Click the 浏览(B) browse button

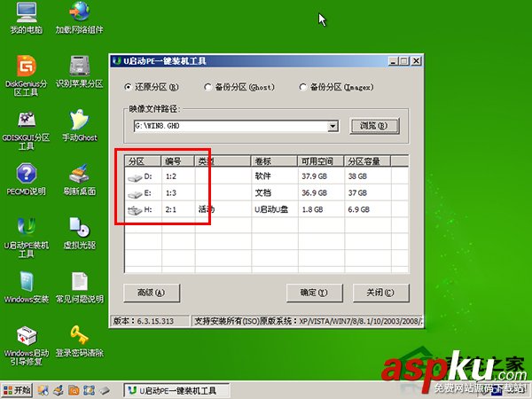[374, 126]
